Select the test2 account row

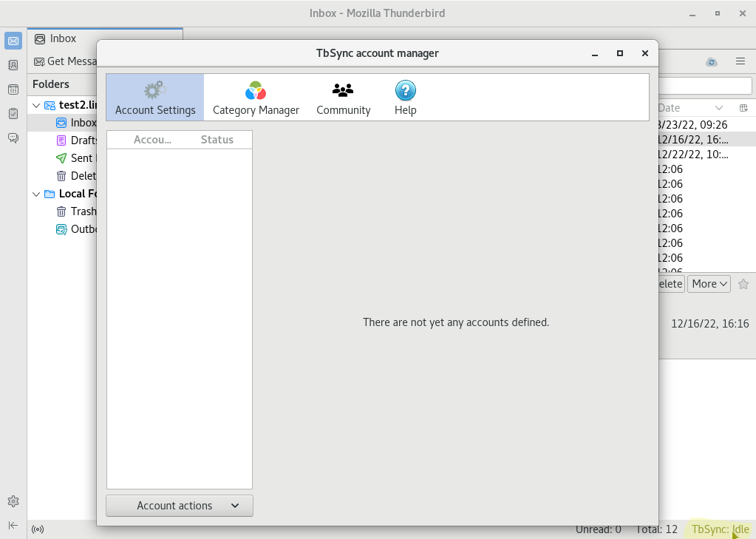pos(62,105)
